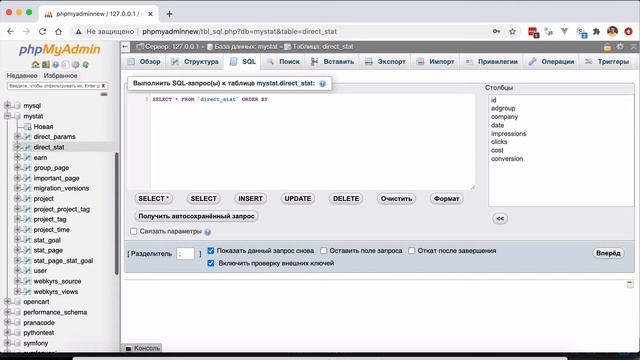Expand the user table node
The image size is (640, 360).
click(18, 271)
